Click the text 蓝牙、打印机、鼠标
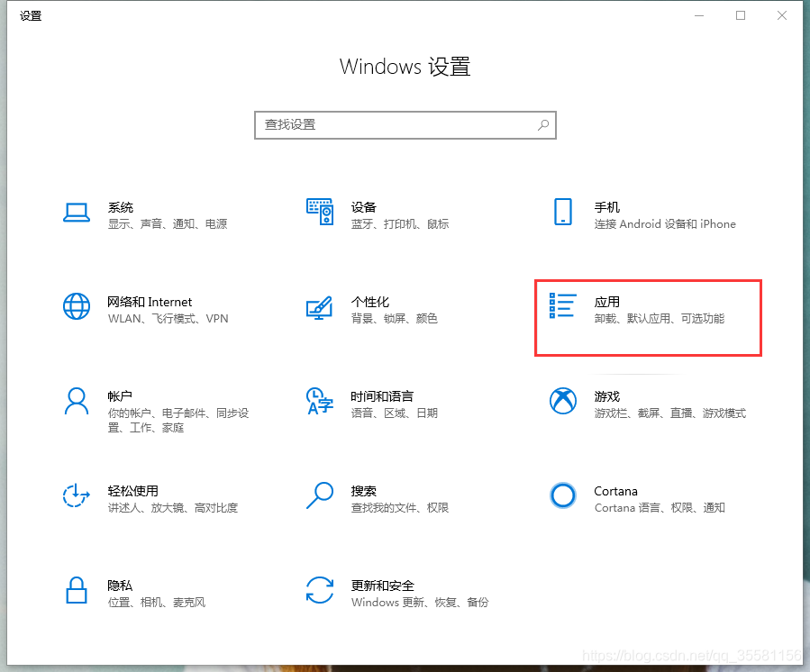Image resolution: width=810 pixels, height=672 pixels. (400, 223)
